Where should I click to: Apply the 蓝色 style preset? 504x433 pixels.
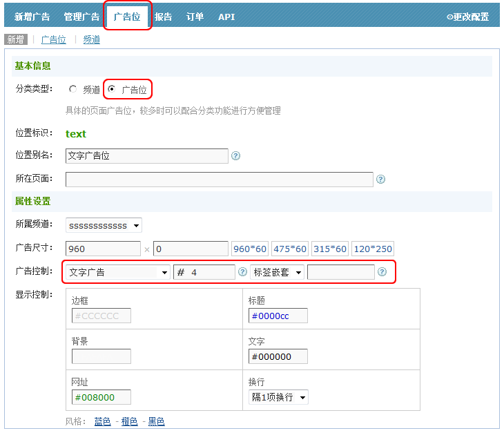click(102, 421)
